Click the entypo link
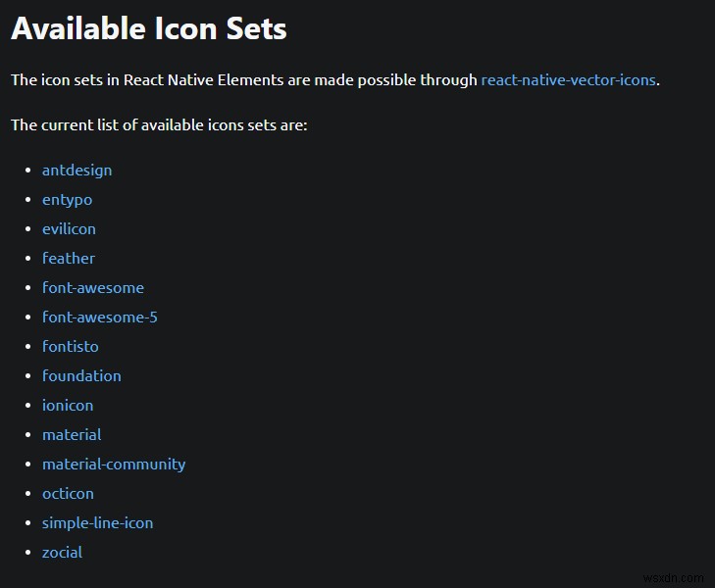The image size is (715, 588). 67,200
